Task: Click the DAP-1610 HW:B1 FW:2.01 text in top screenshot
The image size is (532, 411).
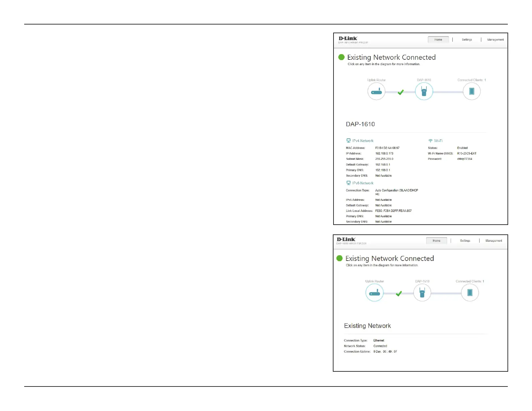Action: [353, 43]
